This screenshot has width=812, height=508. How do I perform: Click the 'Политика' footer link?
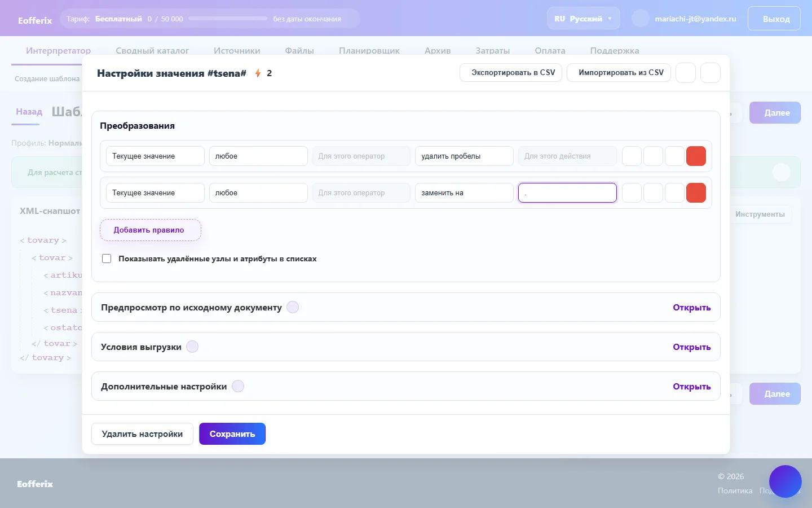click(735, 491)
